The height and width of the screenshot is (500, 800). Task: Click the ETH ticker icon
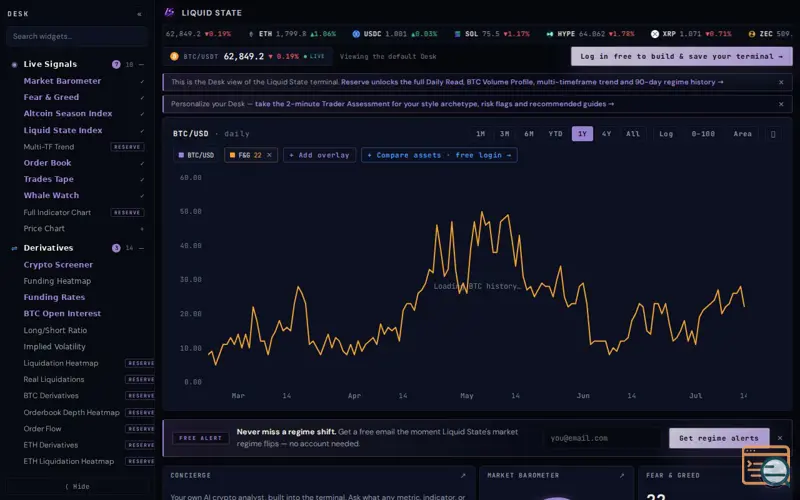tap(251, 34)
